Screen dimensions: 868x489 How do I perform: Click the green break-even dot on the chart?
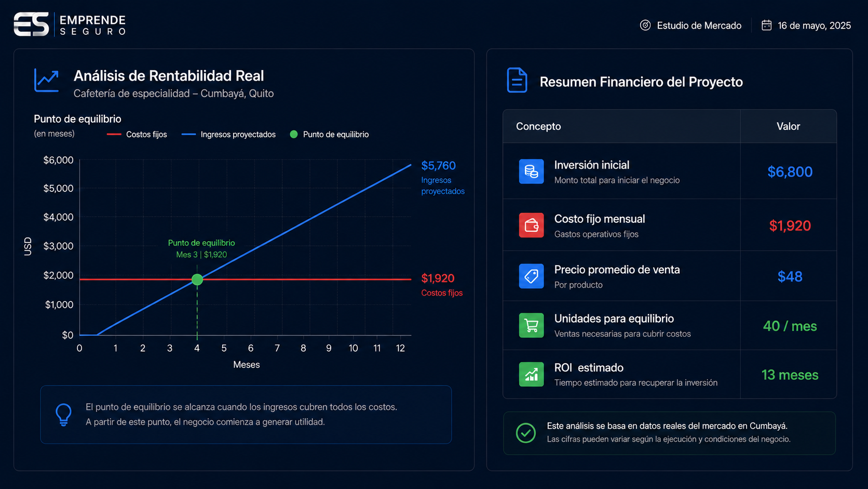point(197,280)
